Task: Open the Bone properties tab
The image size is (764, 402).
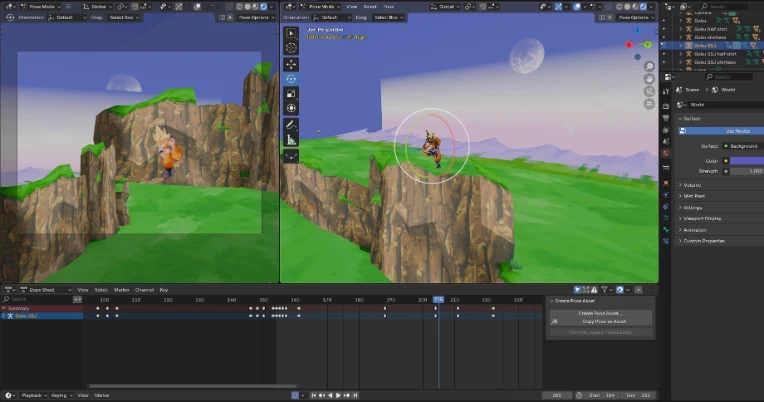Action: coord(666,229)
